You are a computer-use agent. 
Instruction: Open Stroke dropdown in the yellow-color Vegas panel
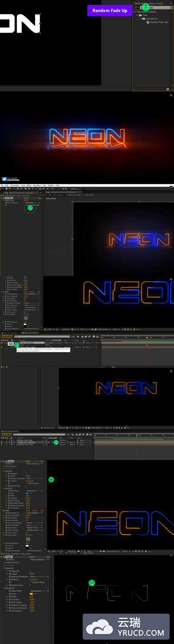(40, 559)
